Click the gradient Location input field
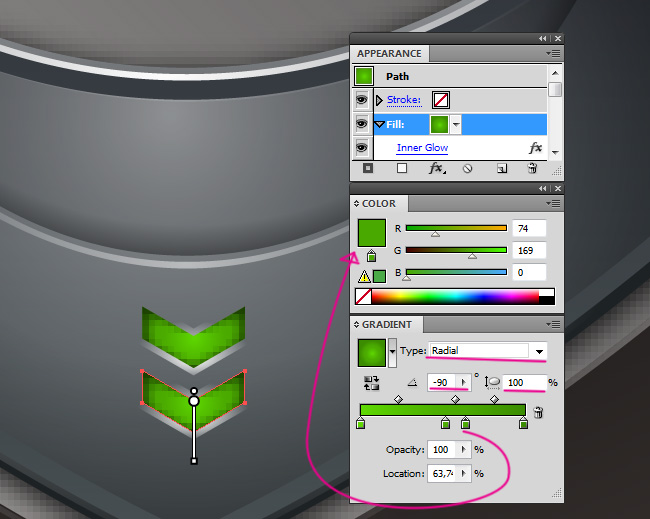The image size is (650, 519). pyautogui.click(x=441, y=473)
